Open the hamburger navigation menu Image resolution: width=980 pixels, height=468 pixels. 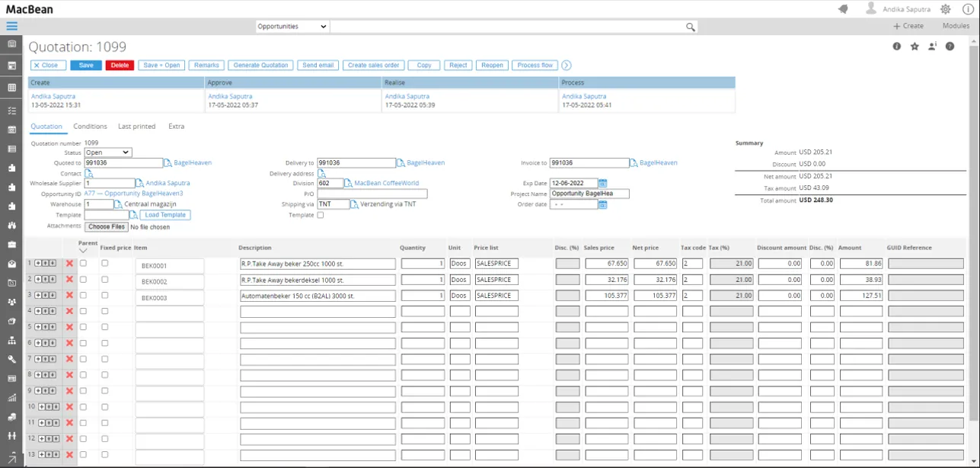[x=11, y=26]
